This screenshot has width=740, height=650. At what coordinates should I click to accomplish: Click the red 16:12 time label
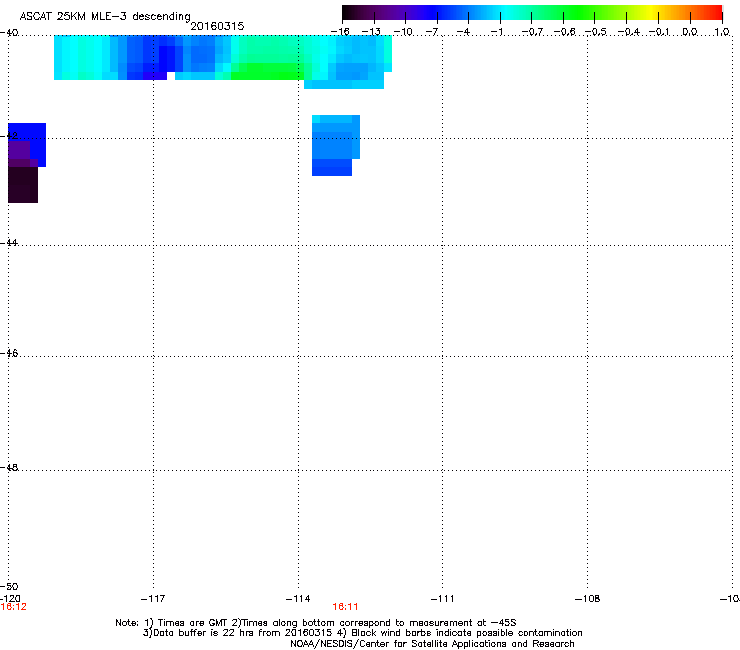tap(14, 607)
